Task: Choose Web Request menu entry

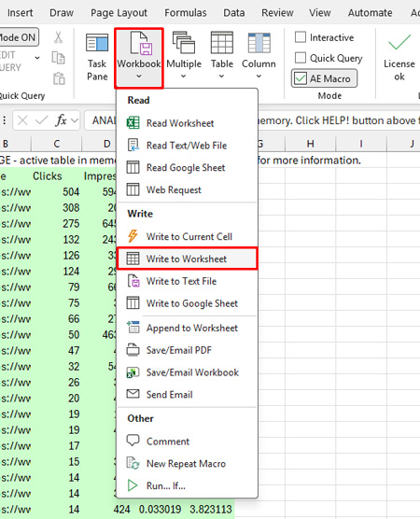Action: pyautogui.click(x=188, y=189)
